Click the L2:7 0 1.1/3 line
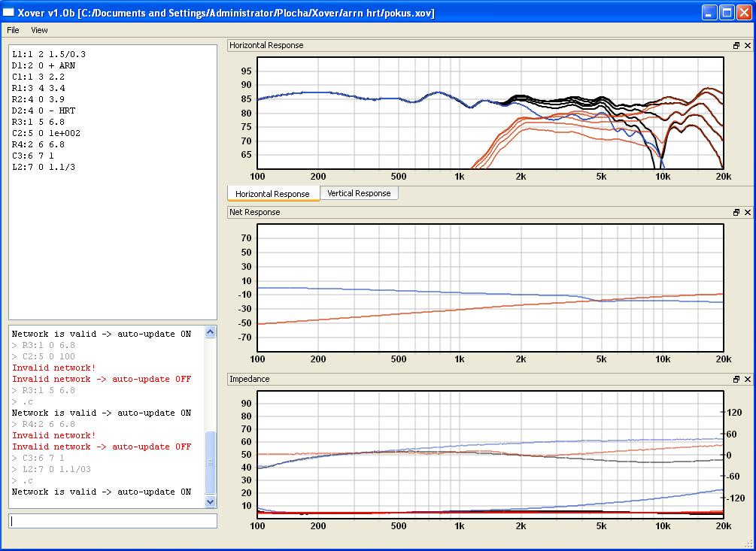This screenshot has height=551, width=756. (x=44, y=167)
